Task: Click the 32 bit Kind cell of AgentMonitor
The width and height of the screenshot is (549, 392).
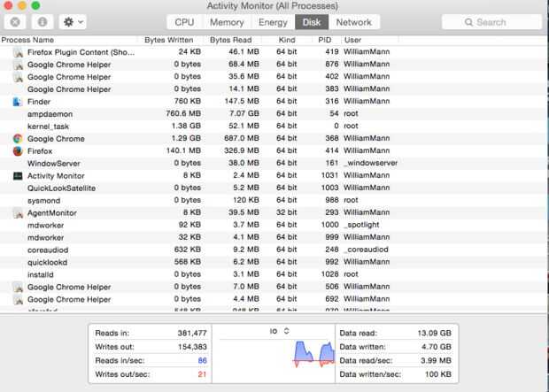Action: tap(286, 212)
